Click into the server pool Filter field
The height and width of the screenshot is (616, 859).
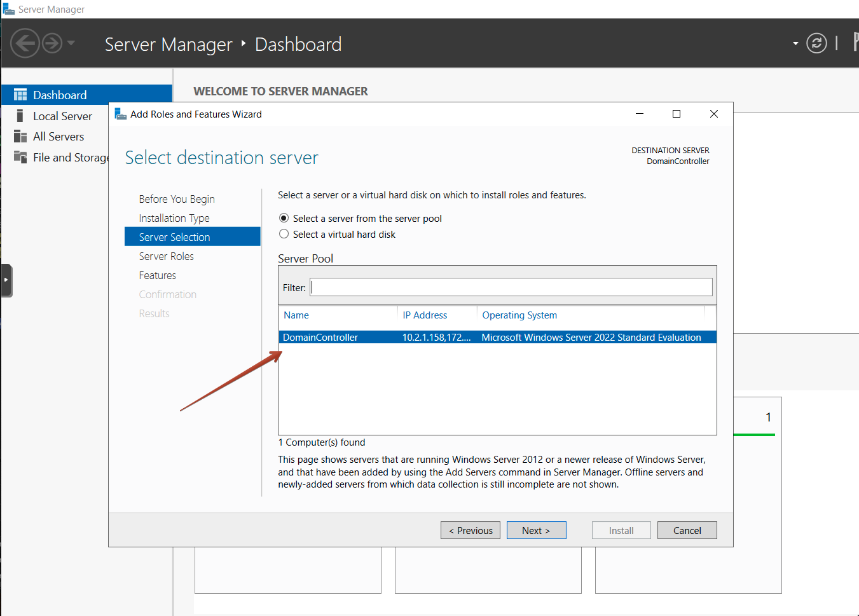[x=511, y=287]
